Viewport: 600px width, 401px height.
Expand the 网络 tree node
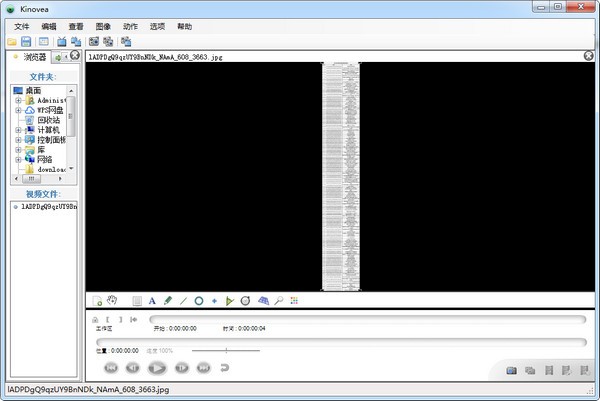pyautogui.click(x=18, y=160)
